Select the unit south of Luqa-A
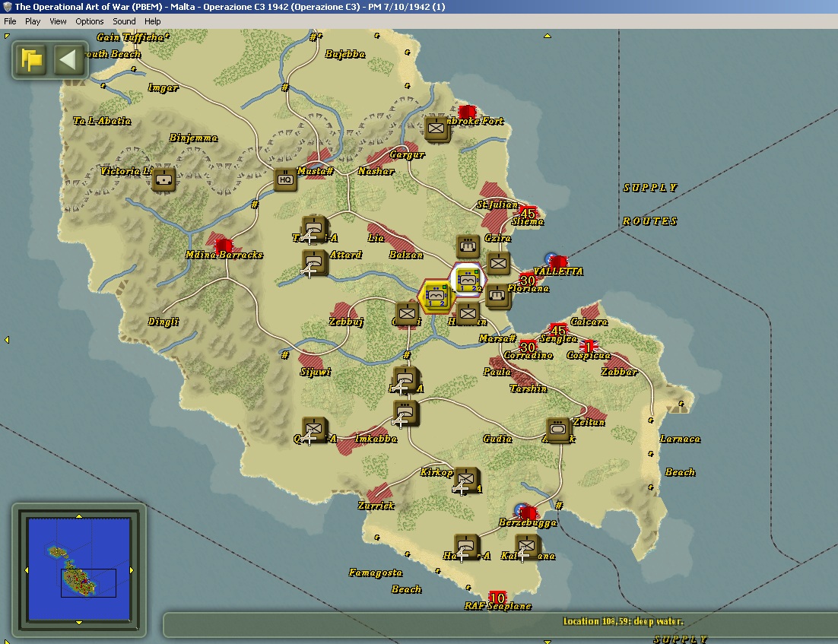Screen dimensions: 838x644 click(x=405, y=414)
